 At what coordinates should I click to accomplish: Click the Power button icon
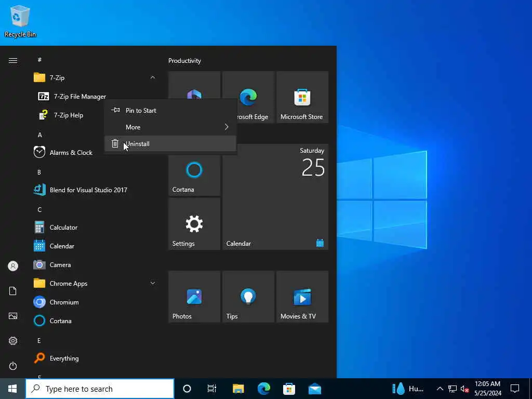[13, 366]
